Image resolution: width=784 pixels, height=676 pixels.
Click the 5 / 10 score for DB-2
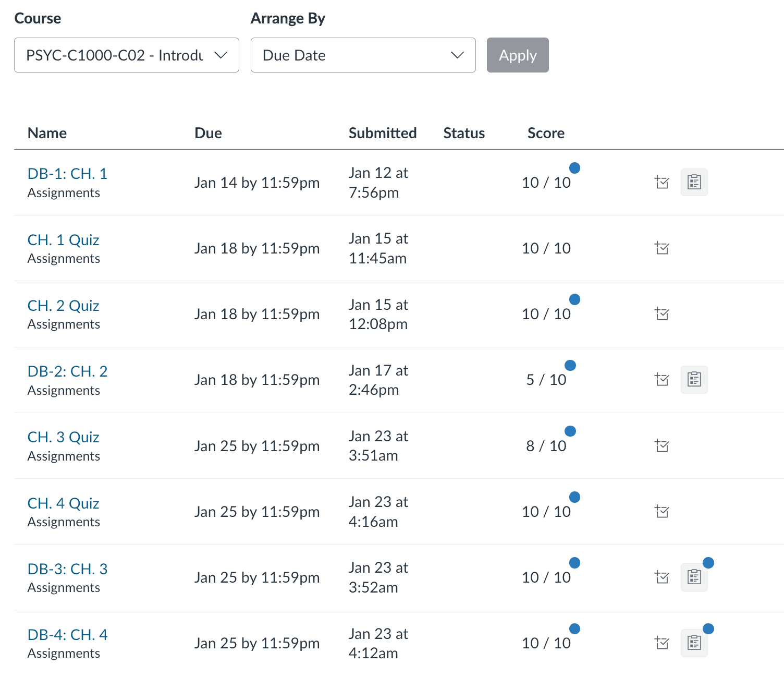tap(546, 380)
